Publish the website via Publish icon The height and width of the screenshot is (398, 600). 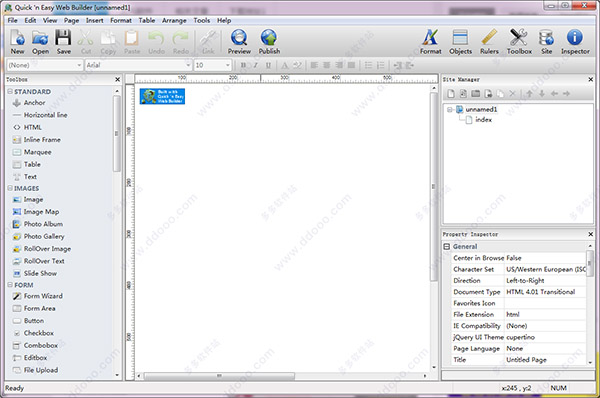[269, 42]
